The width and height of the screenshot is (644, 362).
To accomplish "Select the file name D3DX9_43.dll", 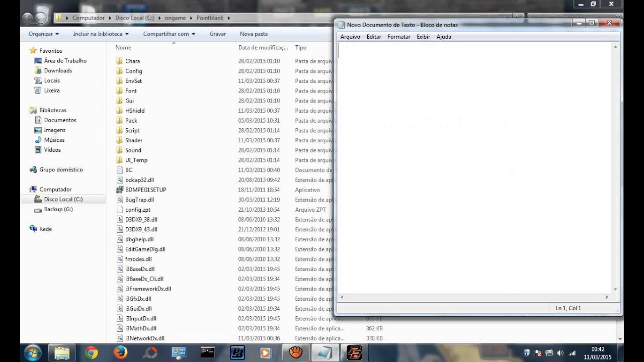I will [141, 229].
